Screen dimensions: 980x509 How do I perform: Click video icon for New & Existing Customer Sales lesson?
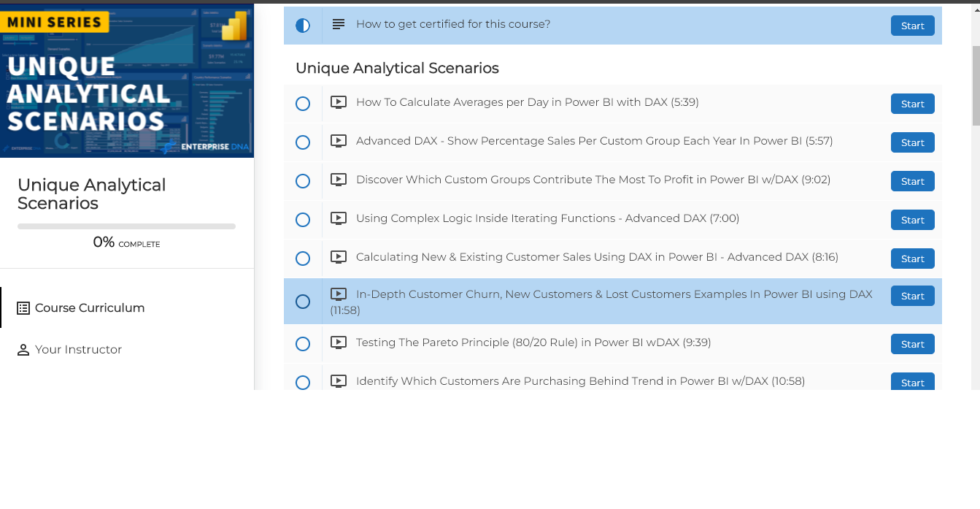tap(339, 257)
